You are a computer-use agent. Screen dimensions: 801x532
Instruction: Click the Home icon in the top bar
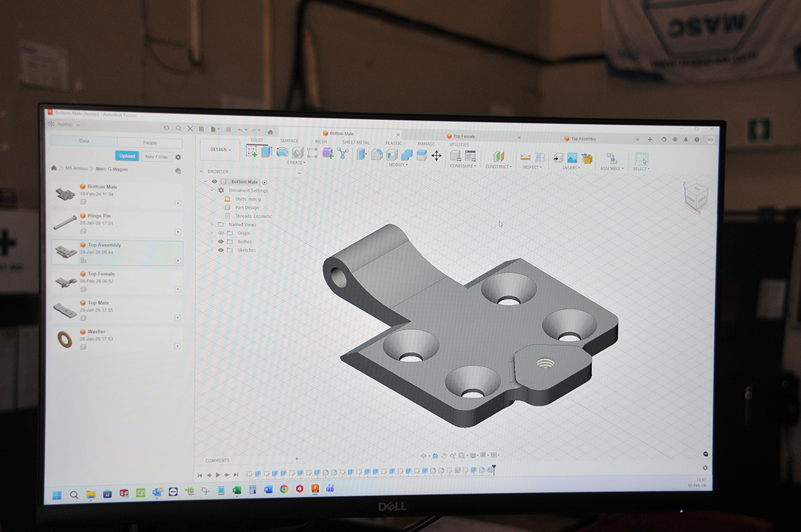(270, 131)
